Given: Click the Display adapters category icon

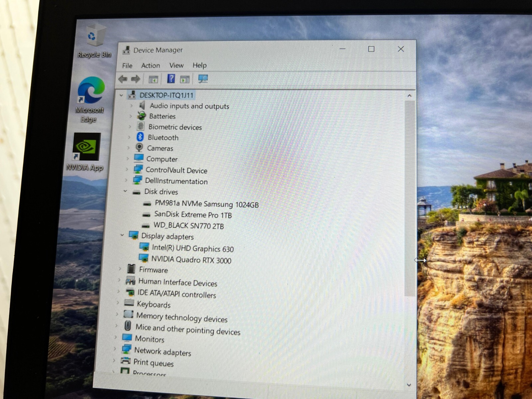Looking at the screenshot, I should [x=133, y=235].
